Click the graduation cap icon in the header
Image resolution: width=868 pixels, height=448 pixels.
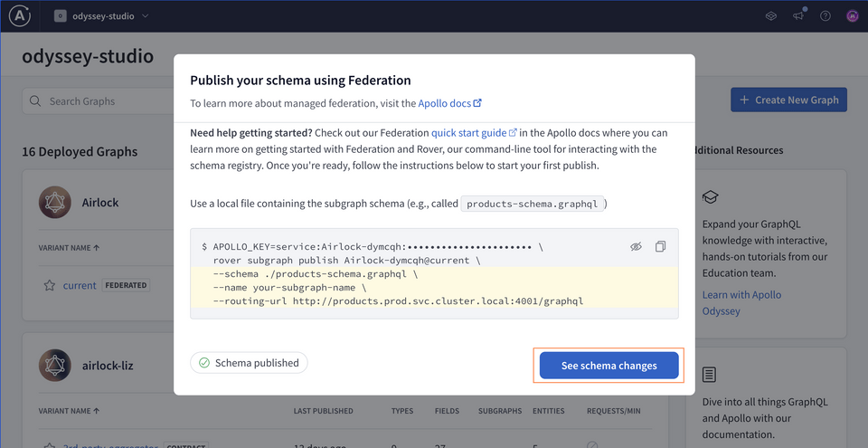tap(770, 16)
